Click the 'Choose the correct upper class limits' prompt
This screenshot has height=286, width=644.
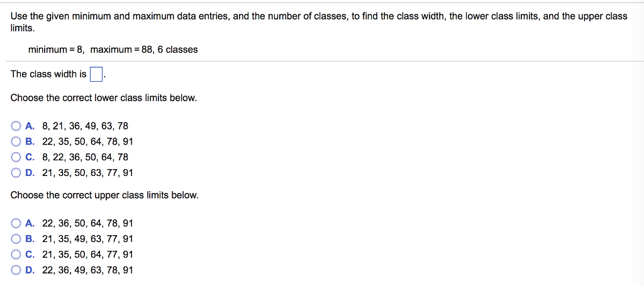tap(104, 195)
